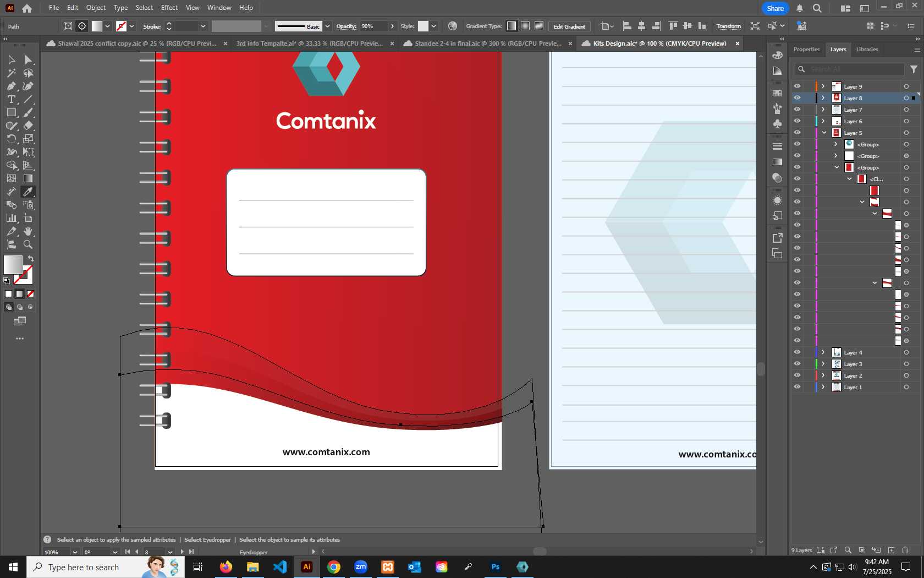
Task: Hide Layer 4 visibility eye
Action: click(x=797, y=352)
